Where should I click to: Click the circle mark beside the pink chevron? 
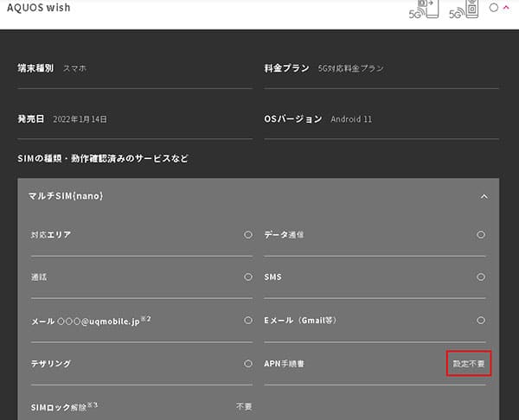tap(494, 7)
